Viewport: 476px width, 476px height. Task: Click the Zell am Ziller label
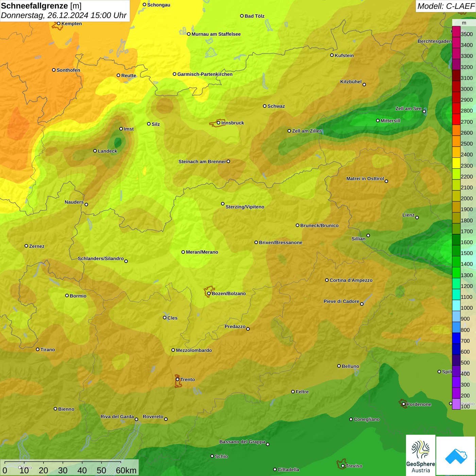click(307, 131)
